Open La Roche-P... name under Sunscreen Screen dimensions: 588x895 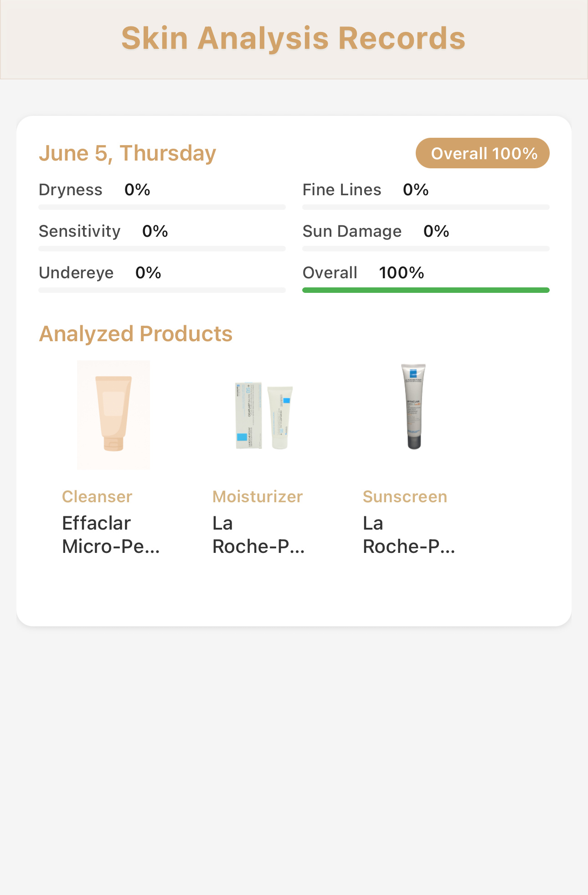tap(409, 535)
